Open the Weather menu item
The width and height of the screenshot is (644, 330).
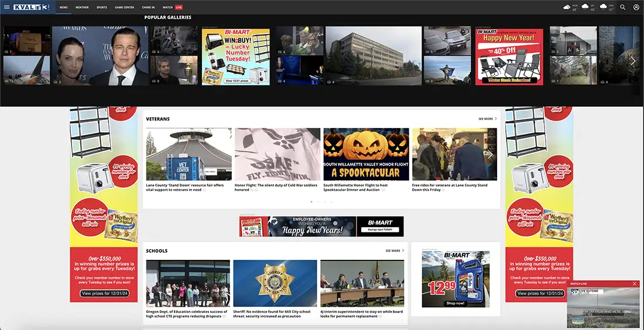click(x=82, y=8)
